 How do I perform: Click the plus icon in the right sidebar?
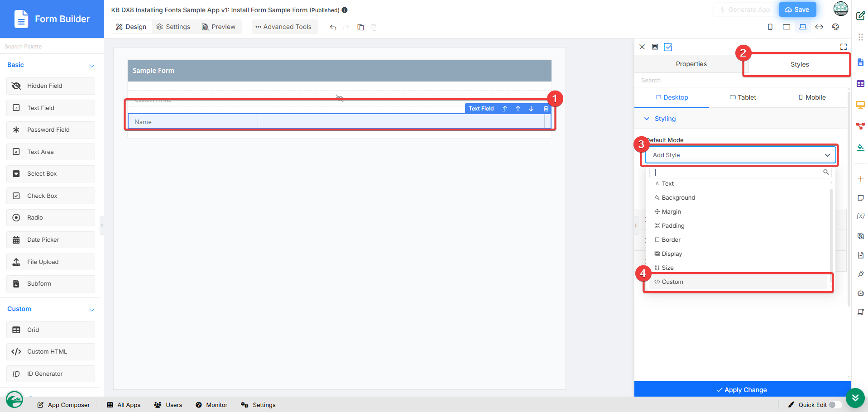tap(860, 179)
